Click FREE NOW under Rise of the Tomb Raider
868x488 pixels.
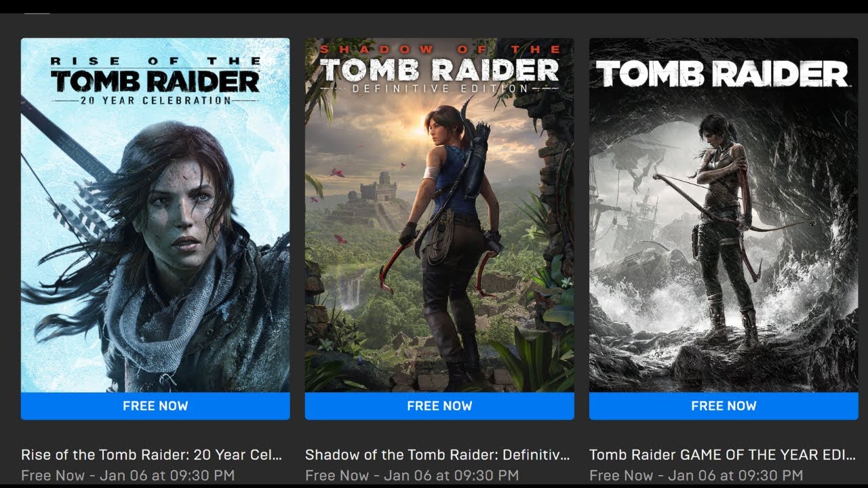[x=155, y=406]
